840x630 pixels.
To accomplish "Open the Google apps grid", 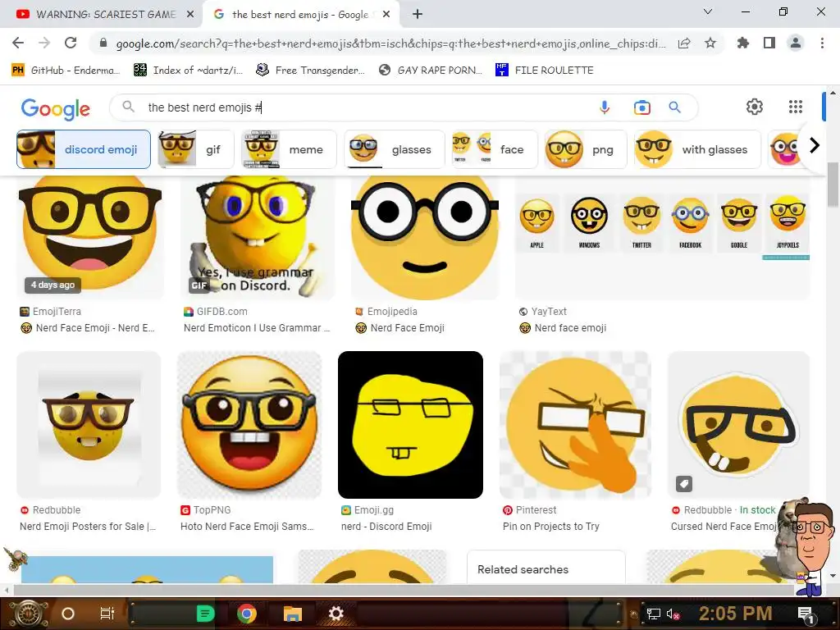I will pos(796,107).
